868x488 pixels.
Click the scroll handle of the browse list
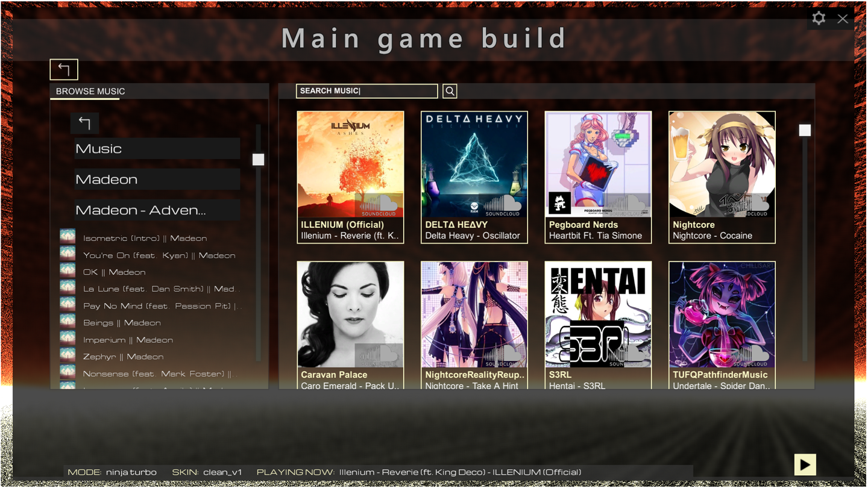click(x=258, y=160)
